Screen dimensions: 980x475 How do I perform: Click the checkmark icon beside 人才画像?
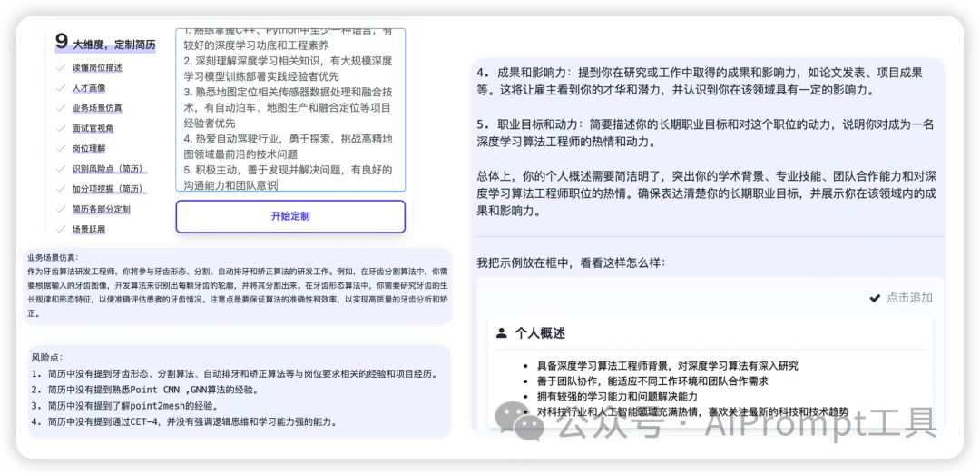click(61, 87)
